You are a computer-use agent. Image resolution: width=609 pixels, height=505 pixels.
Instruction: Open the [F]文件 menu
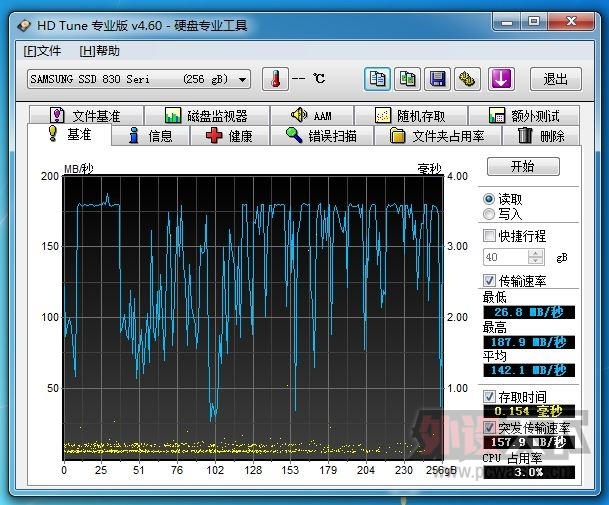pos(42,51)
